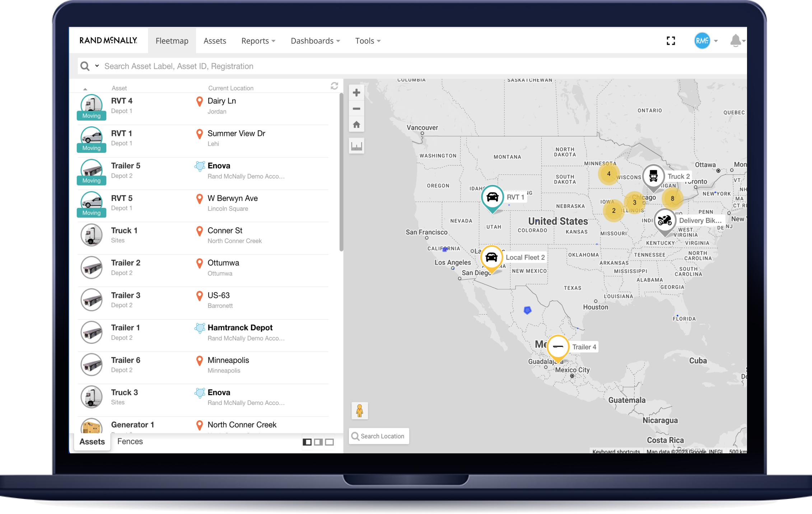
Task: Click the asset list scrollbar
Action: (341, 172)
